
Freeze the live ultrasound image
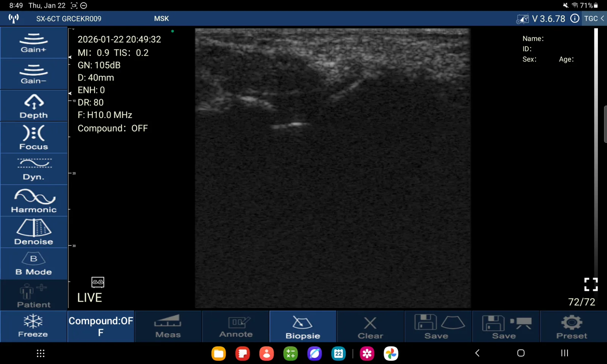pos(33,326)
